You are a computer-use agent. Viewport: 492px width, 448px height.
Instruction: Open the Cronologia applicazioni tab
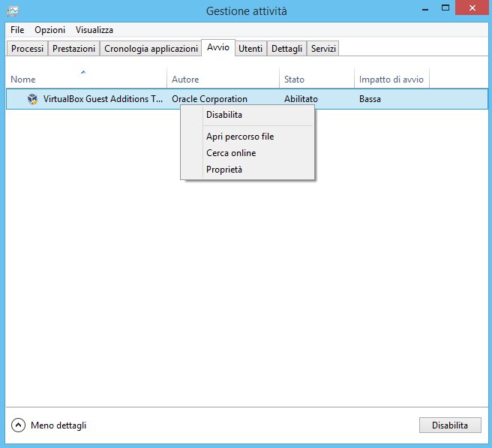pyautogui.click(x=151, y=48)
